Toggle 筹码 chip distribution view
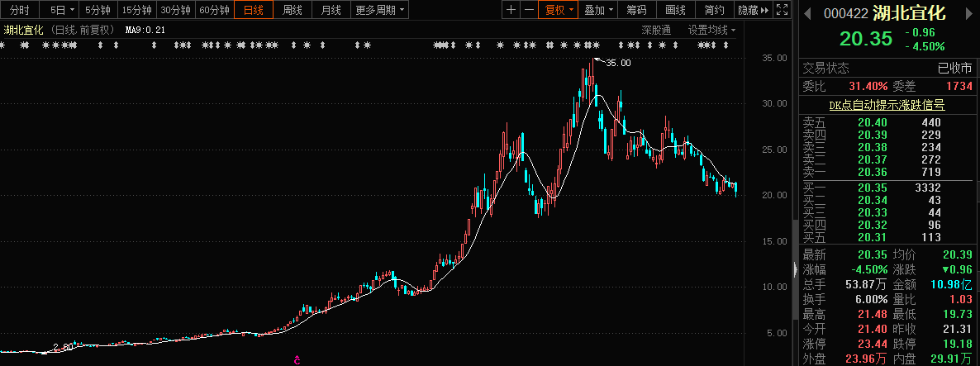Screen dimensions: 980x366 click(637, 9)
